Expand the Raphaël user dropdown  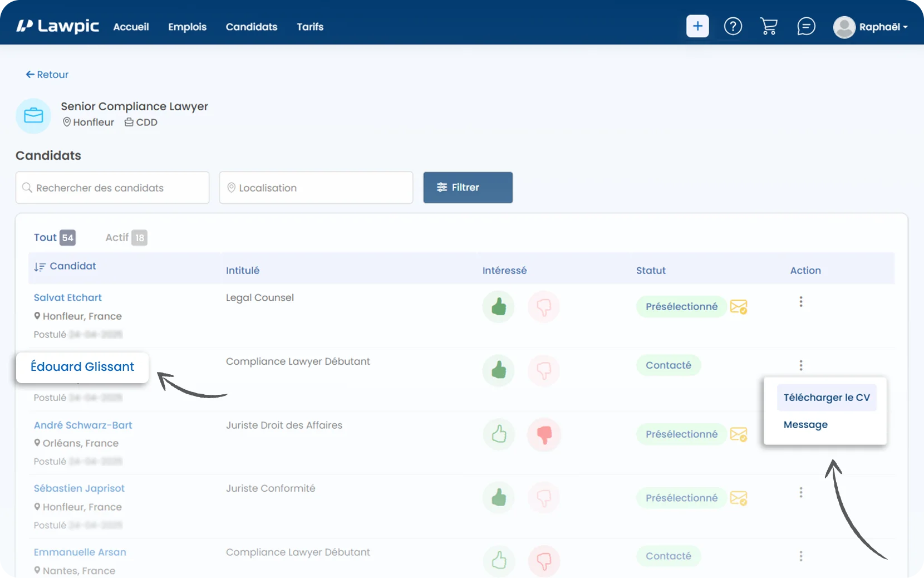pyautogui.click(x=883, y=27)
